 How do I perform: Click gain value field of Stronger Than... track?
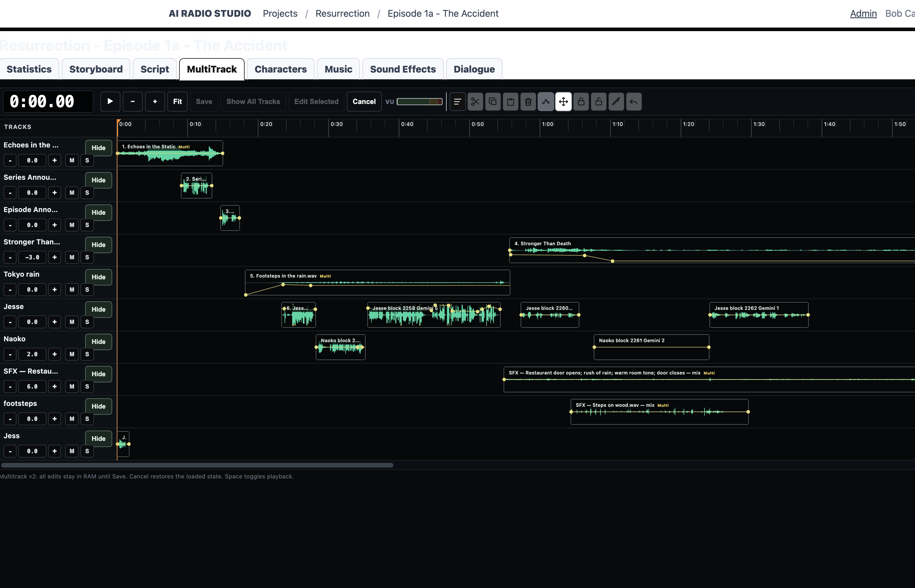(x=32, y=257)
